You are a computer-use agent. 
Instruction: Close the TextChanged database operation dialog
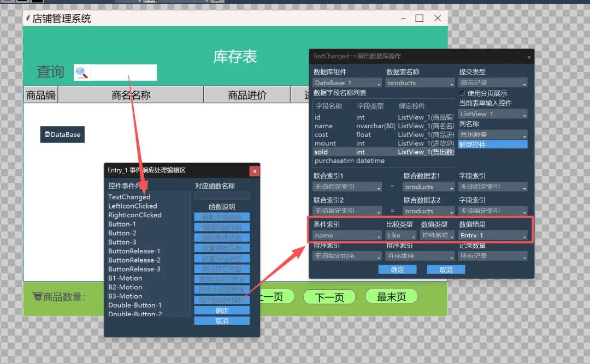pyautogui.click(x=529, y=57)
